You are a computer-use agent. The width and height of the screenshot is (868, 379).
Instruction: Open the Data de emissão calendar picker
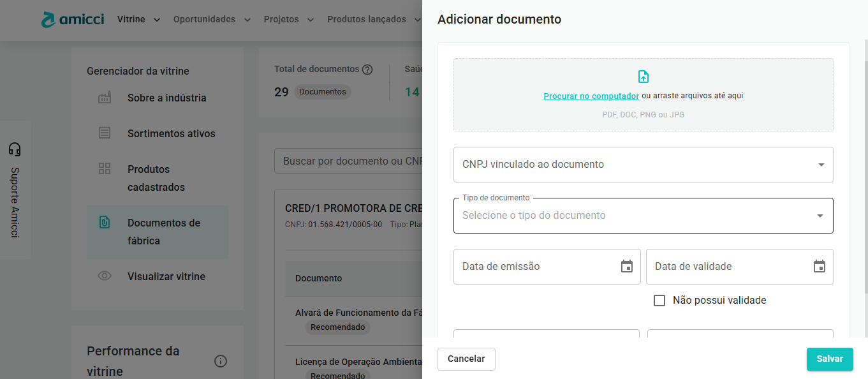[x=626, y=267]
